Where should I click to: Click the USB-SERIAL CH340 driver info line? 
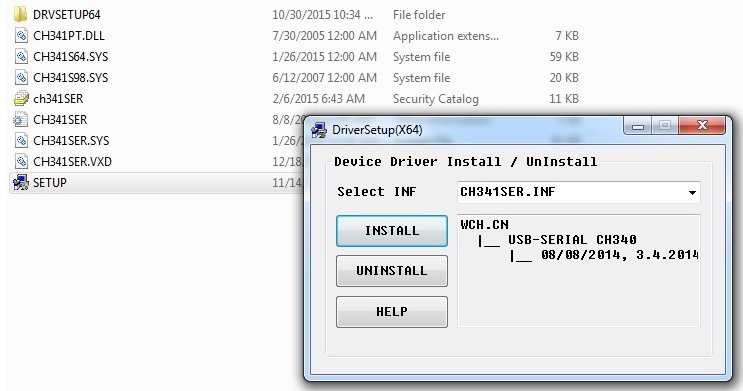(572, 239)
